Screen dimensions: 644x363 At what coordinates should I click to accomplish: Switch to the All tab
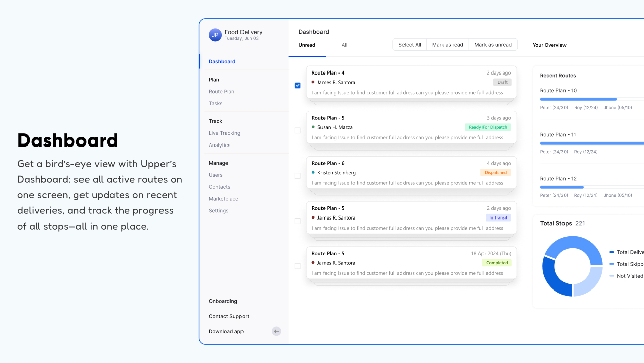coord(344,45)
